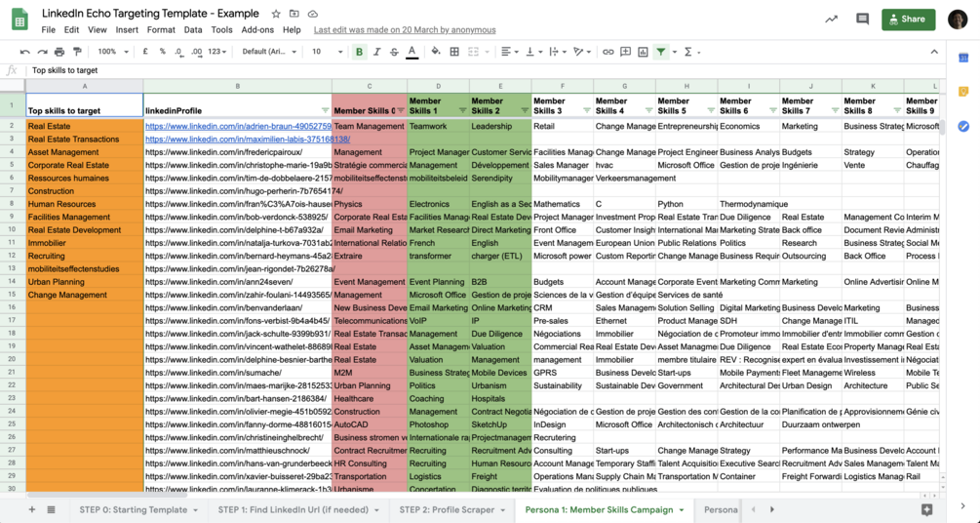Open the fill color picker
Image resolution: width=980 pixels, height=523 pixels.
(436, 52)
